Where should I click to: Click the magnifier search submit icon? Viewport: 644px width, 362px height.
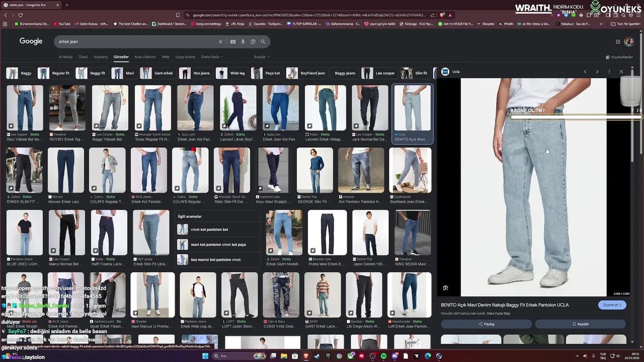point(263,42)
